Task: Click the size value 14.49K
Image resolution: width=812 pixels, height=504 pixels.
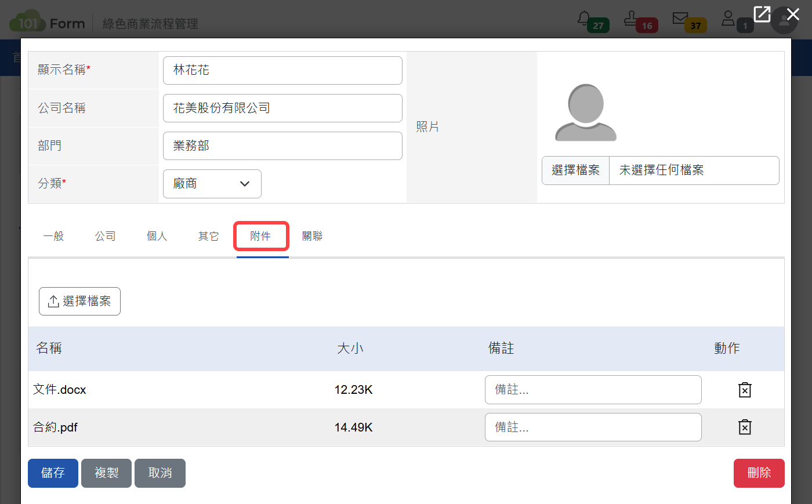Action: click(x=354, y=427)
